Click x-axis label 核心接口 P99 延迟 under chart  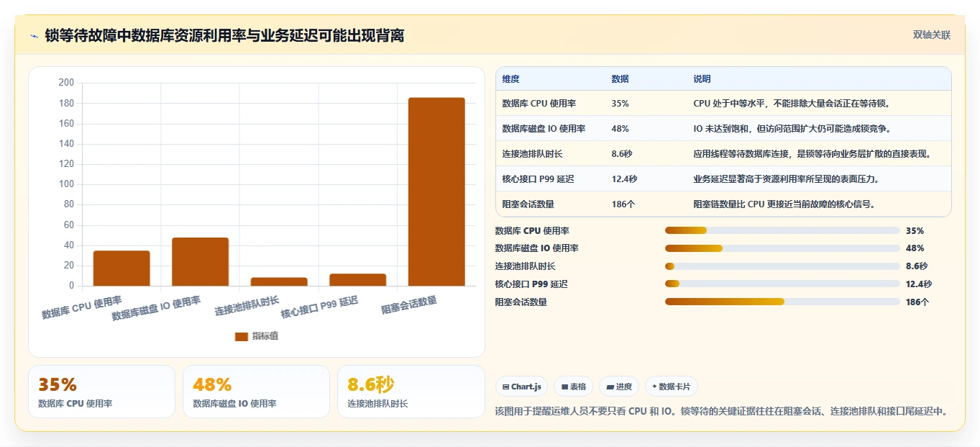[x=319, y=307]
